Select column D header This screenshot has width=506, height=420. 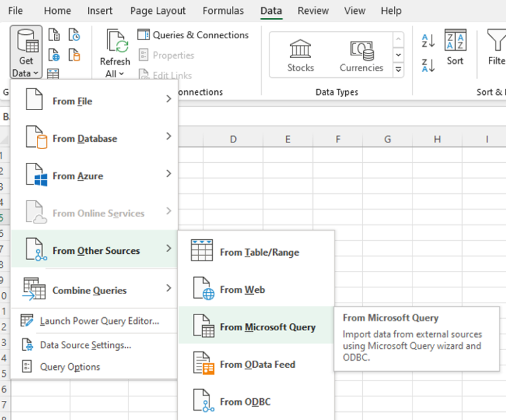(x=233, y=139)
